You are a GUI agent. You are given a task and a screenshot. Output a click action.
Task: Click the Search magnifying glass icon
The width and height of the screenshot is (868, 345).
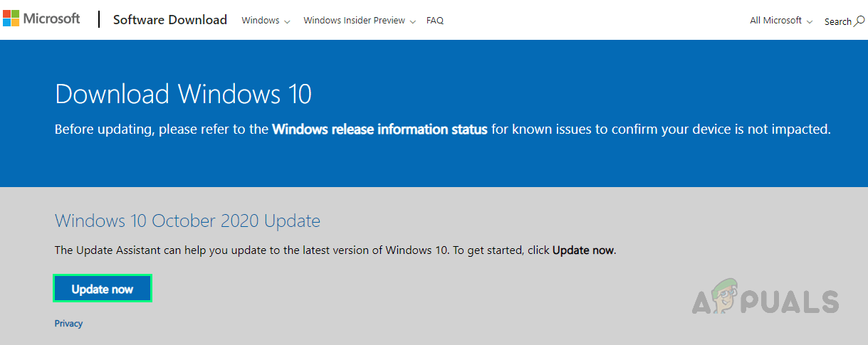point(859,21)
